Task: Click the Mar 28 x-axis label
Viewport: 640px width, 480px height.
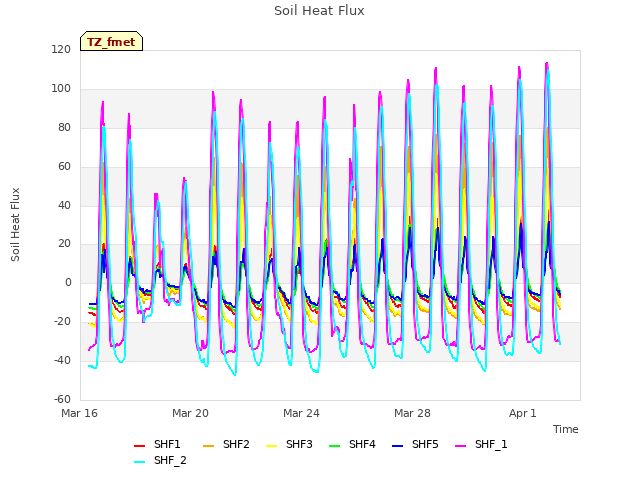Action: pos(412,413)
